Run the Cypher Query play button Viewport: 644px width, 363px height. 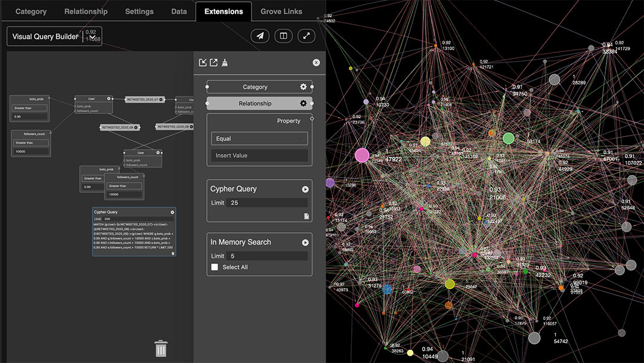[x=305, y=189]
